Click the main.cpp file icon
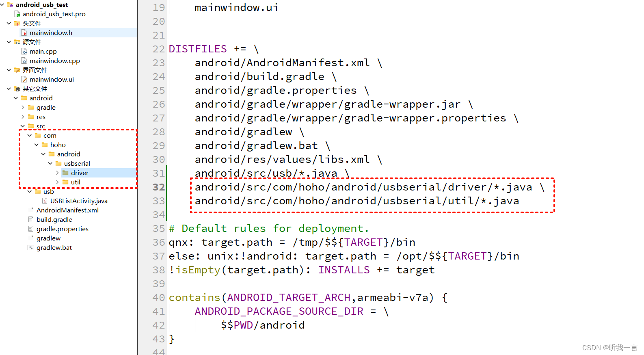 pos(24,51)
